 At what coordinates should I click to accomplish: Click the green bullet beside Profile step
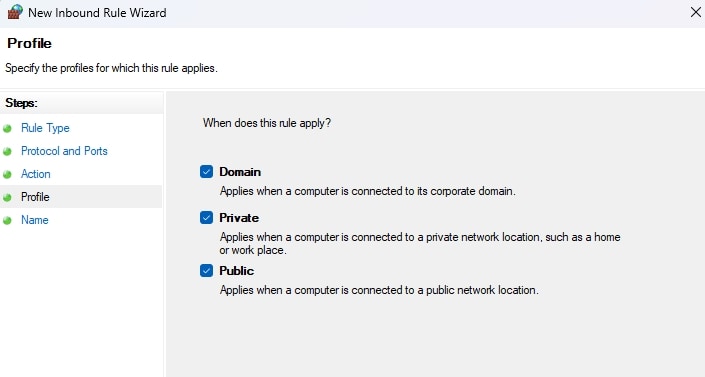(7, 197)
